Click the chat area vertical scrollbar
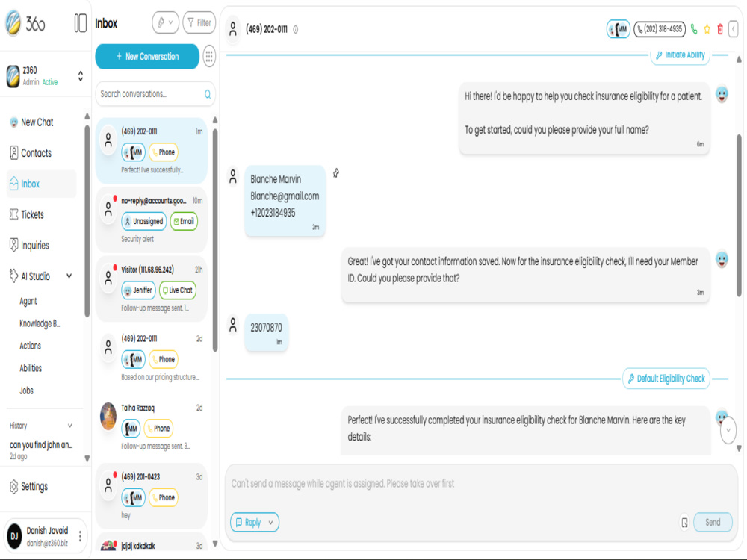Viewport: 747px width, 560px height. point(739,214)
